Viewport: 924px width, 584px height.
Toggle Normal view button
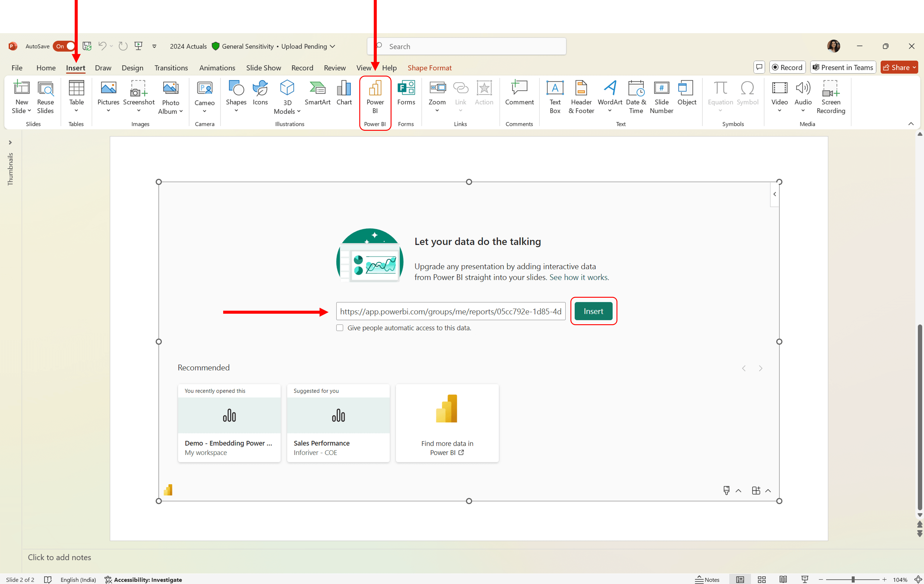[x=740, y=579]
